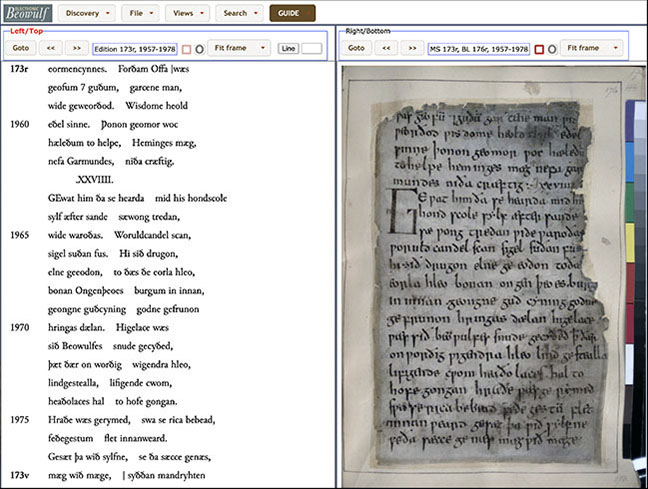Viewport: 648px width, 489px height.
Task: Click the 173r folio marker
Action: 19,69
